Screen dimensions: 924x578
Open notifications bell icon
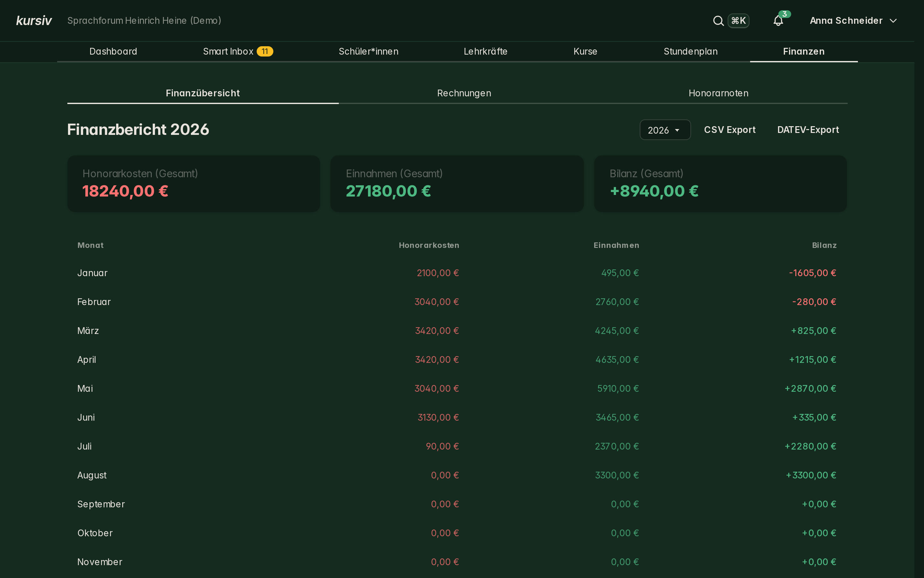point(778,21)
